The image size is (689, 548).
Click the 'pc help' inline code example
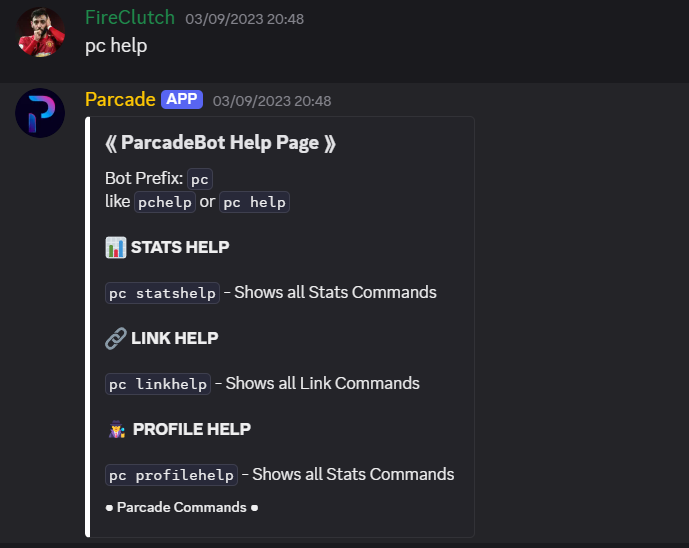coord(254,202)
